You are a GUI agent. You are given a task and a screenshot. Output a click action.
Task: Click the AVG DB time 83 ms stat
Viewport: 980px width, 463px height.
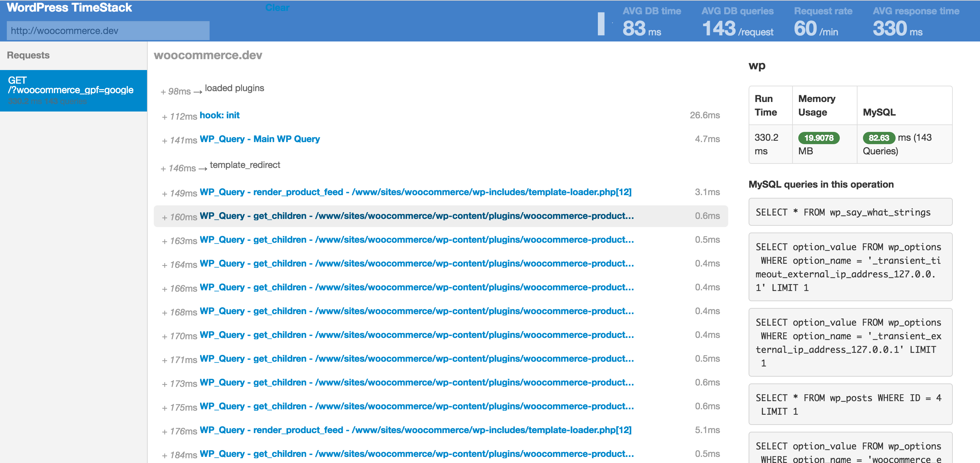(651, 22)
